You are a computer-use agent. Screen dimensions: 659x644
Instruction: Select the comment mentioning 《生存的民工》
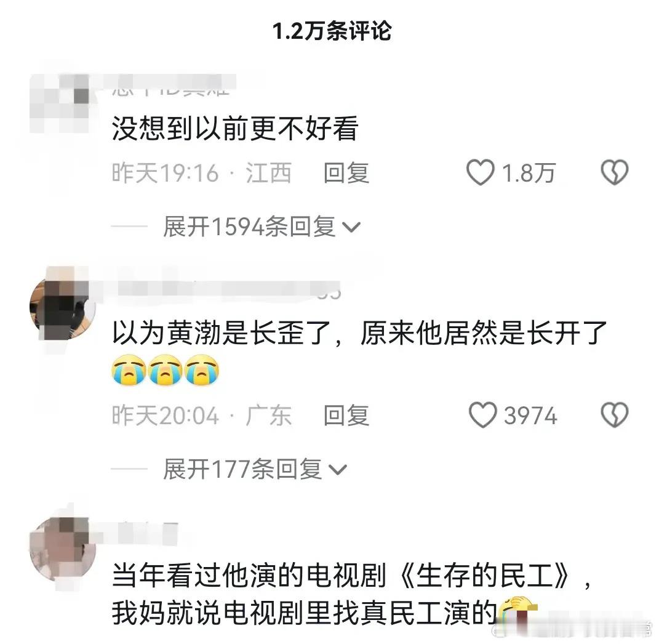(x=351, y=594)
